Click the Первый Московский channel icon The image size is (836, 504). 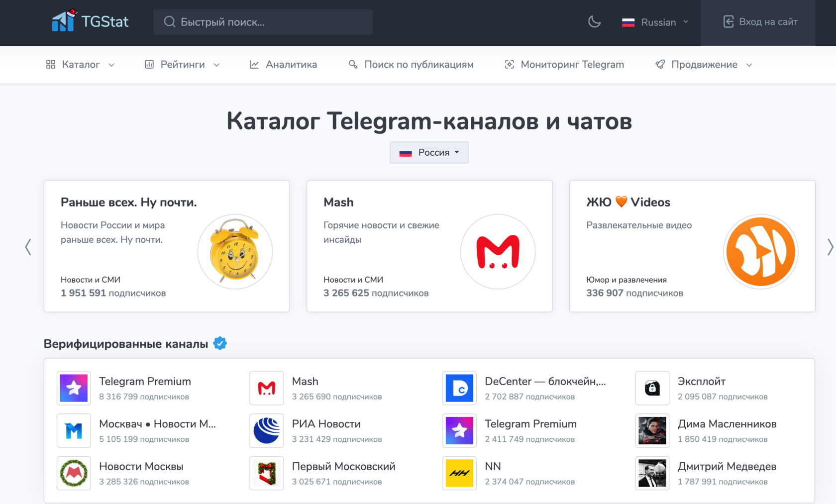267,473
